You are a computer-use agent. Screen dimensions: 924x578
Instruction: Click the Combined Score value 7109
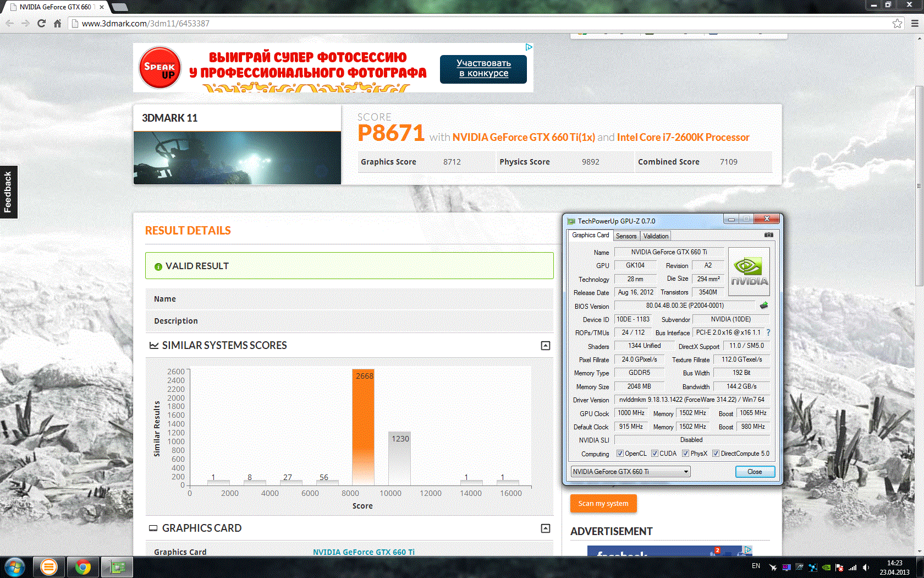pyautogui.click(x=729, y=162)
